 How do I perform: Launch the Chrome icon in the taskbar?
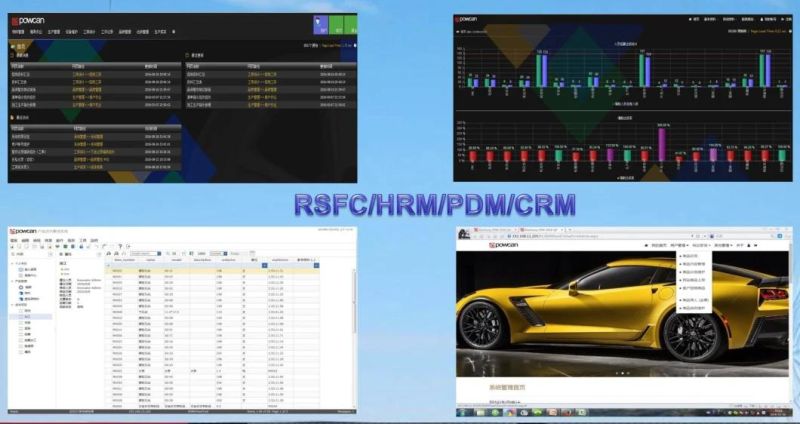510,412
